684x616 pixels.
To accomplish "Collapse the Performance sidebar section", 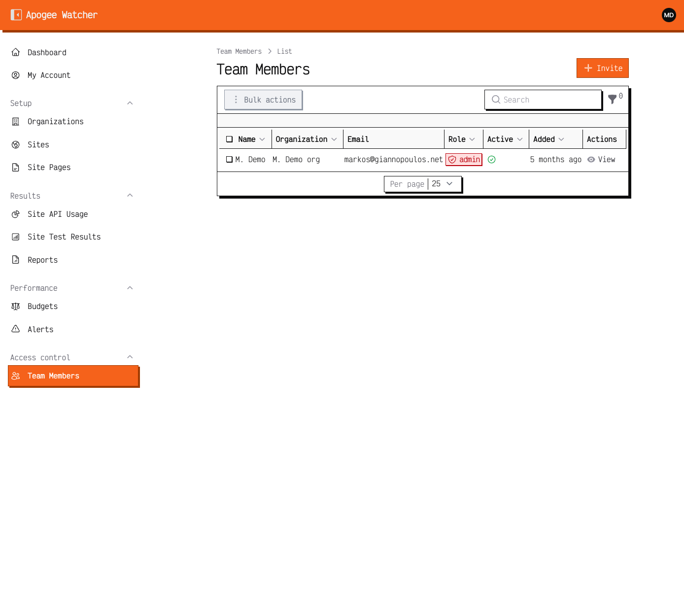I will click(x=130, y=288).
